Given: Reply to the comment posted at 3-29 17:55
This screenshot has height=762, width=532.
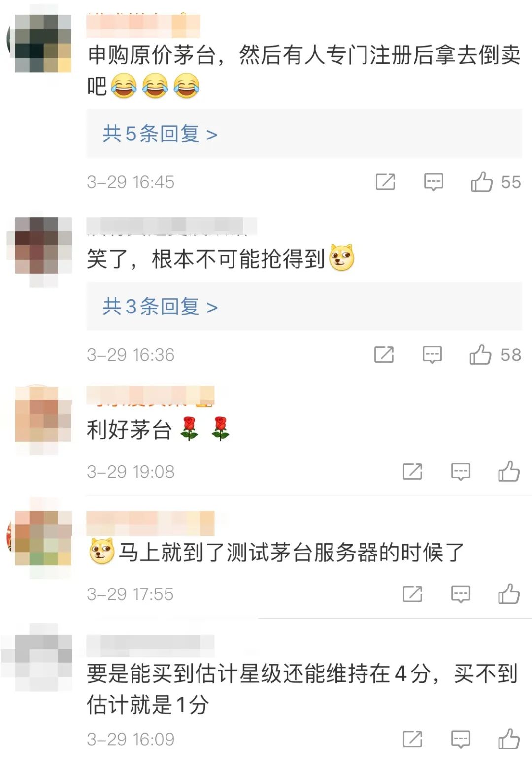Looking at the screenshot, I should 461,593.
